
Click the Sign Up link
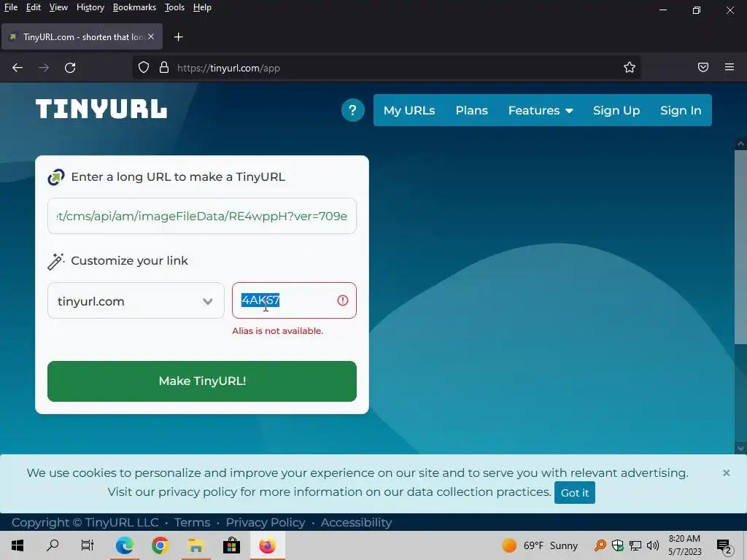(x=616, y=111)
